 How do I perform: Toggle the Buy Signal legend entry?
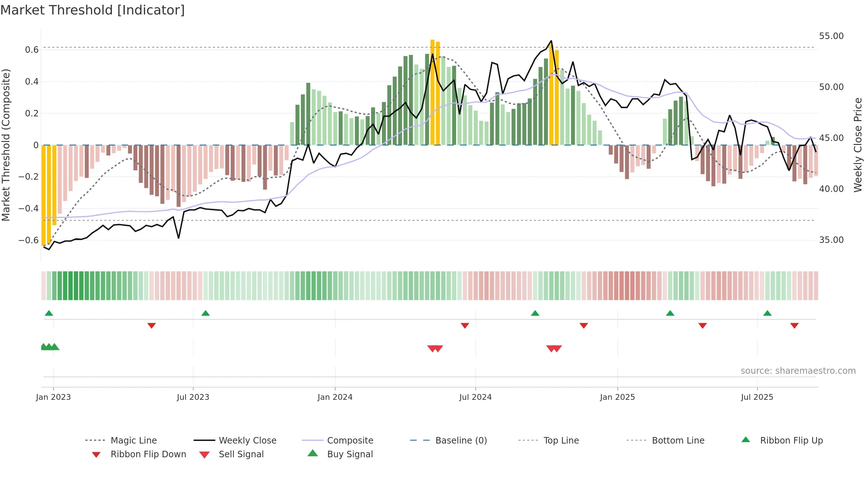[340, 454]
